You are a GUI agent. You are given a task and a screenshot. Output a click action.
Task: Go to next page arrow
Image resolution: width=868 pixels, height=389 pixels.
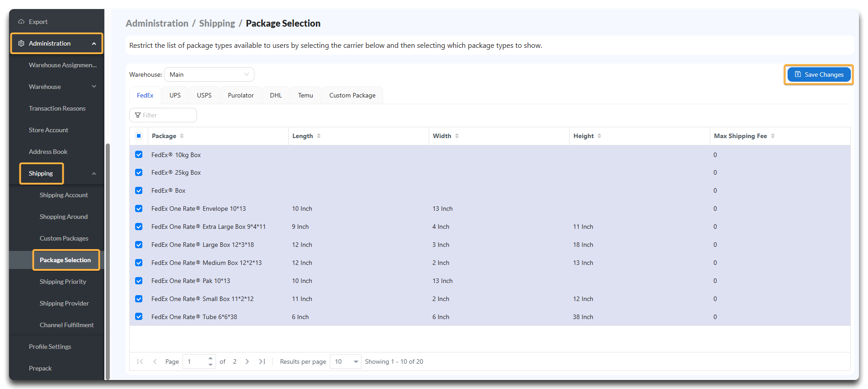(247, 361)
